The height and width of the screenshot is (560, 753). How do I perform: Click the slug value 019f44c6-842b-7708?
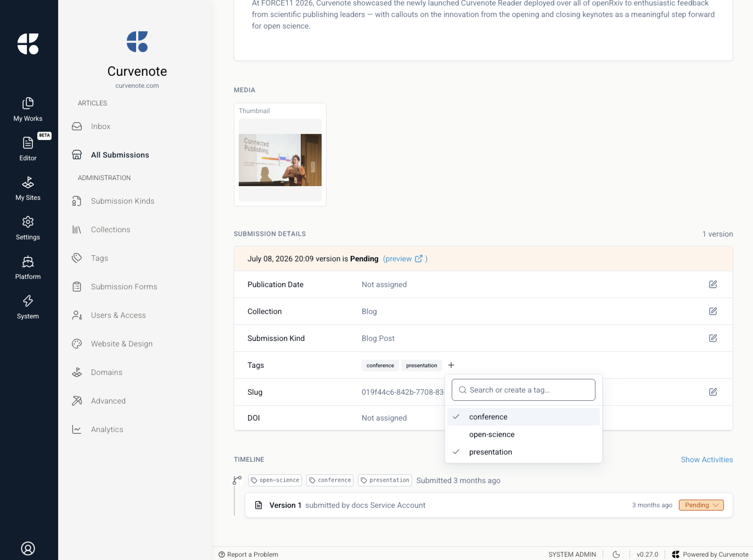click(x=403, y=392)
